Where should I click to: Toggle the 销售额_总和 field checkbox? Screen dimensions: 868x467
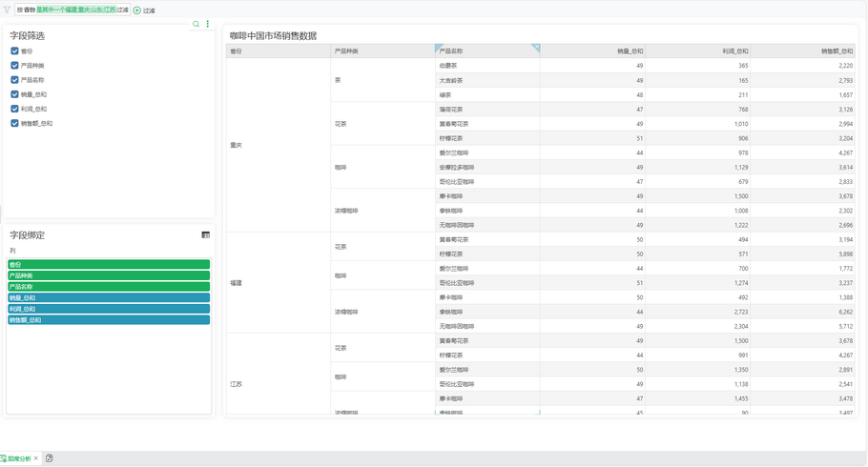(14, 123)
